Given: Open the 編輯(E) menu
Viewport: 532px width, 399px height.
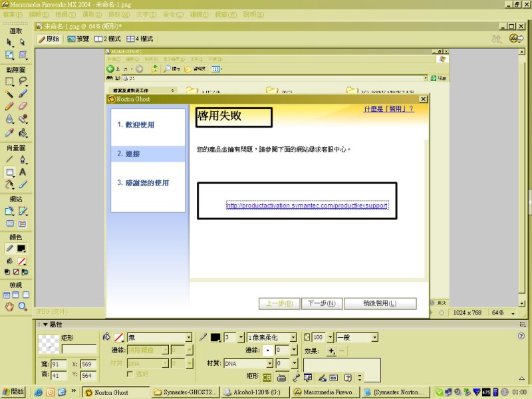Looking at the screenshot, I should click(39, 15).
